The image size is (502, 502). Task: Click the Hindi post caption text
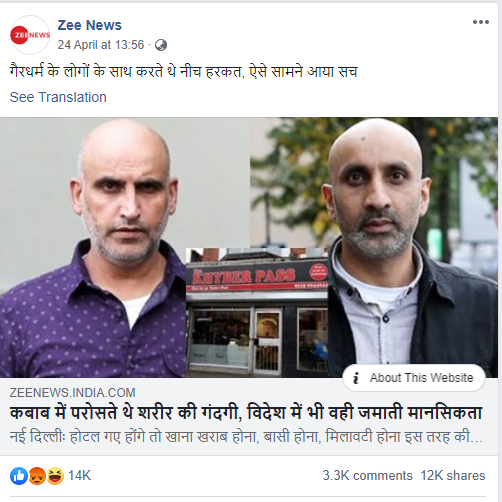pos(184,71)
